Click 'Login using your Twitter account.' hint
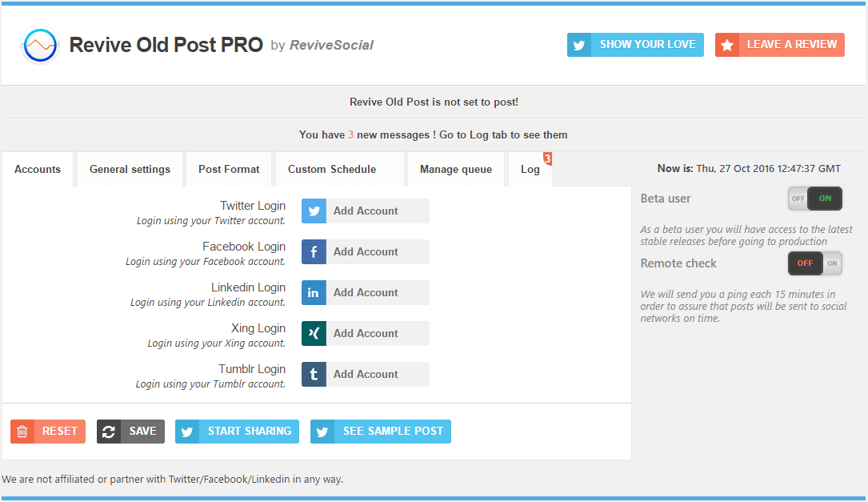Viewport: 868px width, 502px height. 211,221
